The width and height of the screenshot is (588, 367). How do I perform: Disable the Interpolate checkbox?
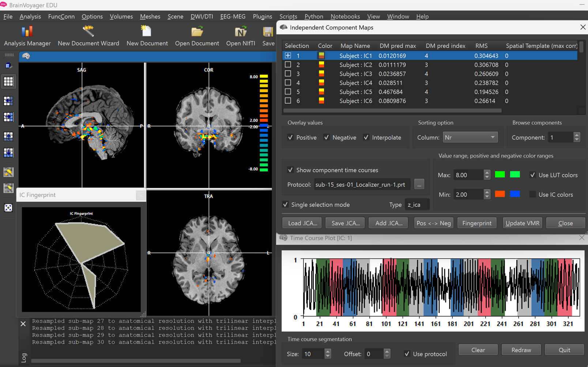pos(366,137)
